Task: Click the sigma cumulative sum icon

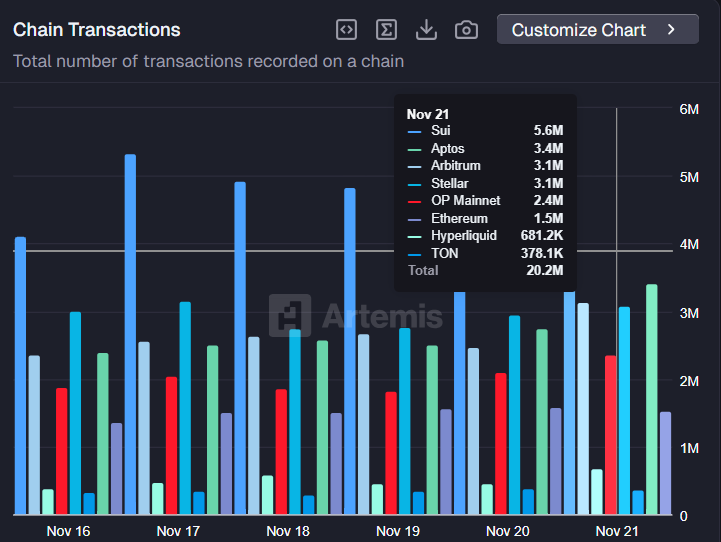Action: coord(386,30)
